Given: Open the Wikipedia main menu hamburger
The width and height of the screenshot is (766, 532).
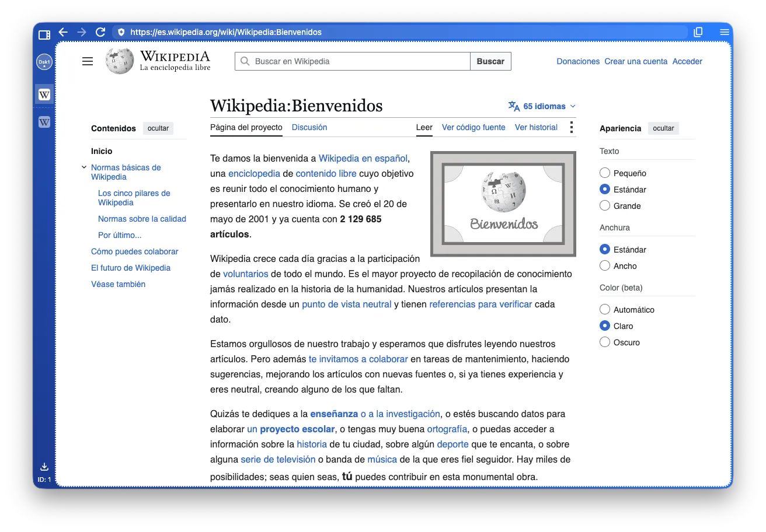Looking at the screenshot, I should (x=88, y=61).
